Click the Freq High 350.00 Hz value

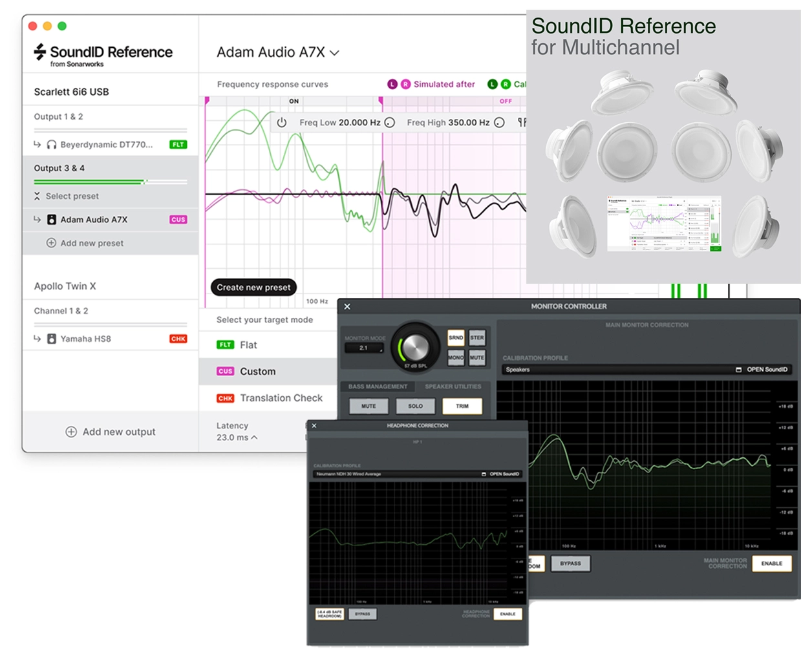[469, 122]
